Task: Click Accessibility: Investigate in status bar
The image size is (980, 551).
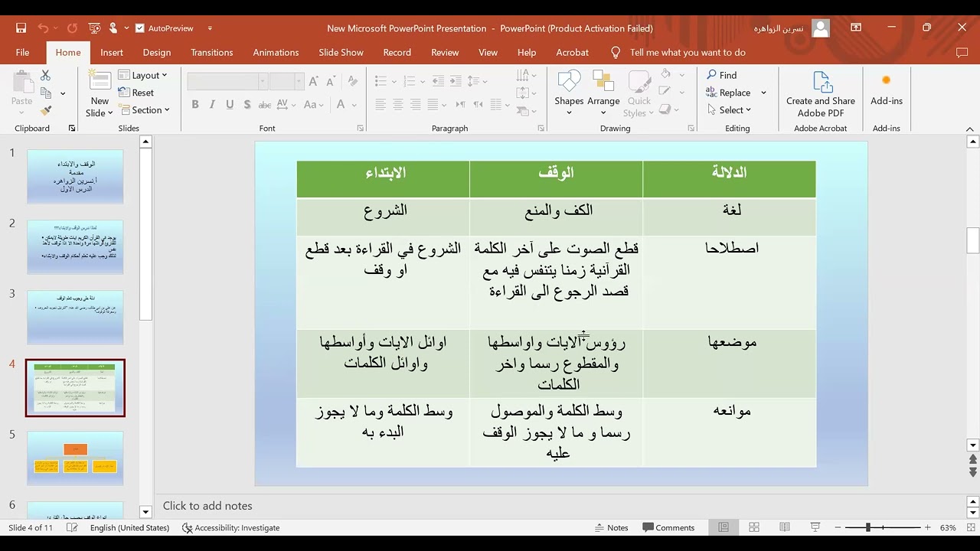Action: pos(230,527)
